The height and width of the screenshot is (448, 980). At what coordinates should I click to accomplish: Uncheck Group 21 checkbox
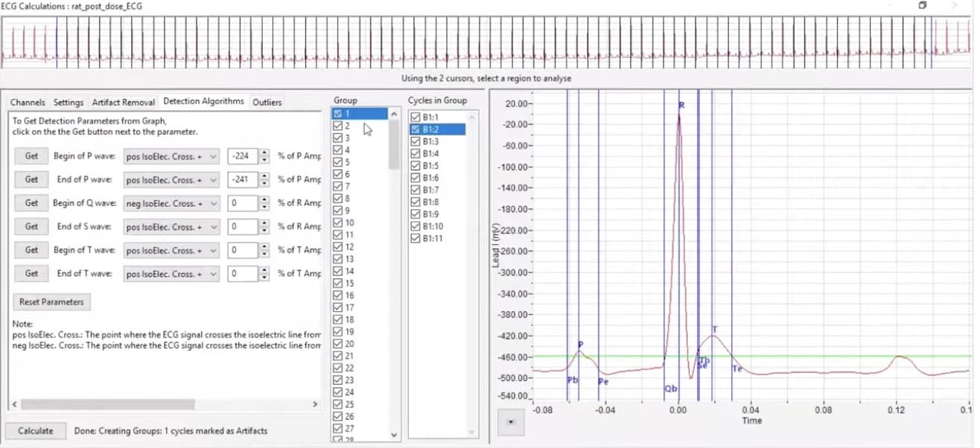coord(339,356)
